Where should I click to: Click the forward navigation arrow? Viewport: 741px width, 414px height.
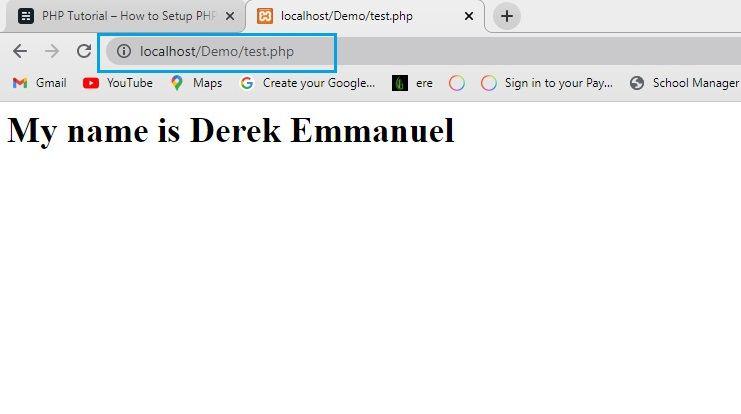click(x=52, y=51)
